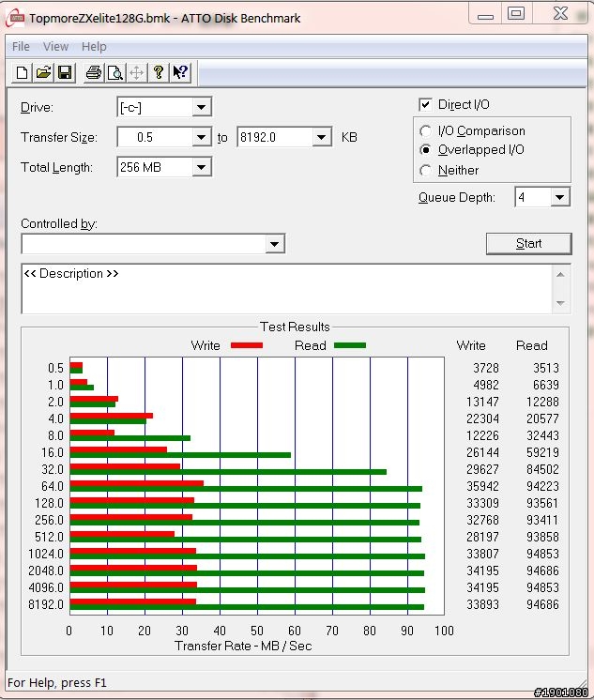Click the Test Results group title
This screenshot has width=594, height=700.
(x=295, y=327)
